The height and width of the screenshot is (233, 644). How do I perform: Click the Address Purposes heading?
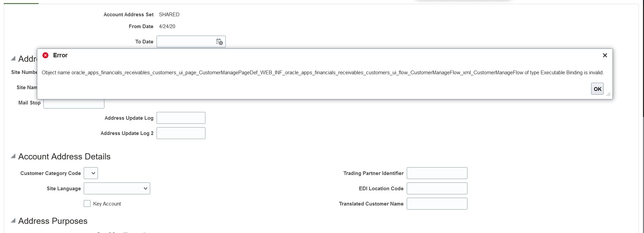click(53, 221)
